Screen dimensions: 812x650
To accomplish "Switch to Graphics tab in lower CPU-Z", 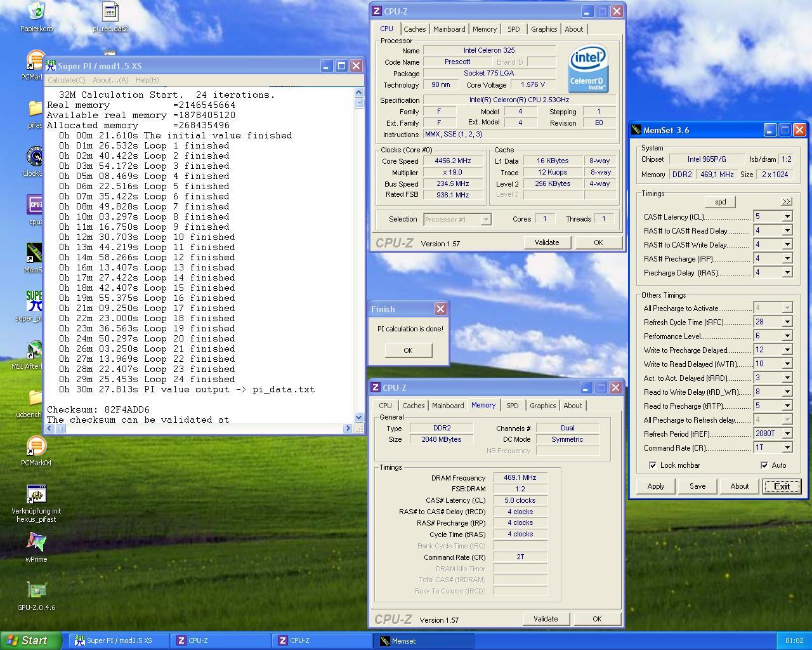I will coord(542,406).
